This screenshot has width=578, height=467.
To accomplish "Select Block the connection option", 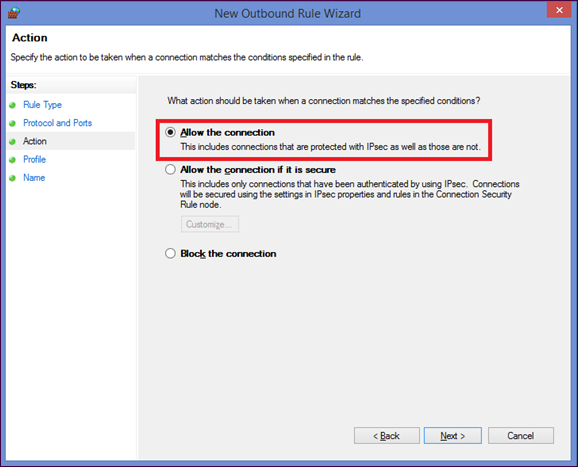I will tap(170, 254).
